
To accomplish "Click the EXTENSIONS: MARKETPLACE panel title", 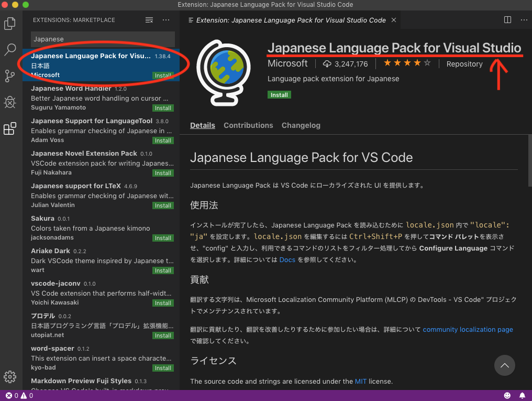I will click(x=74, y=20).
